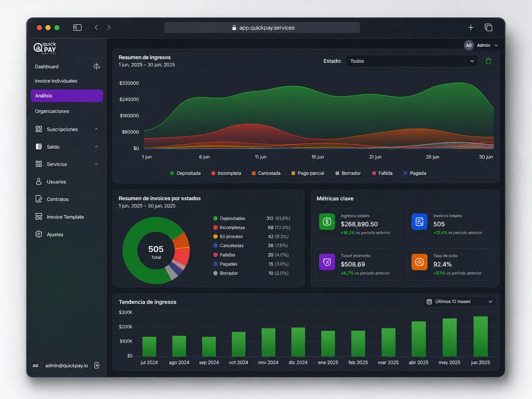Open the Invoice Template page
The width and height of the screenshot is (532, 399).
coord(65,217)
